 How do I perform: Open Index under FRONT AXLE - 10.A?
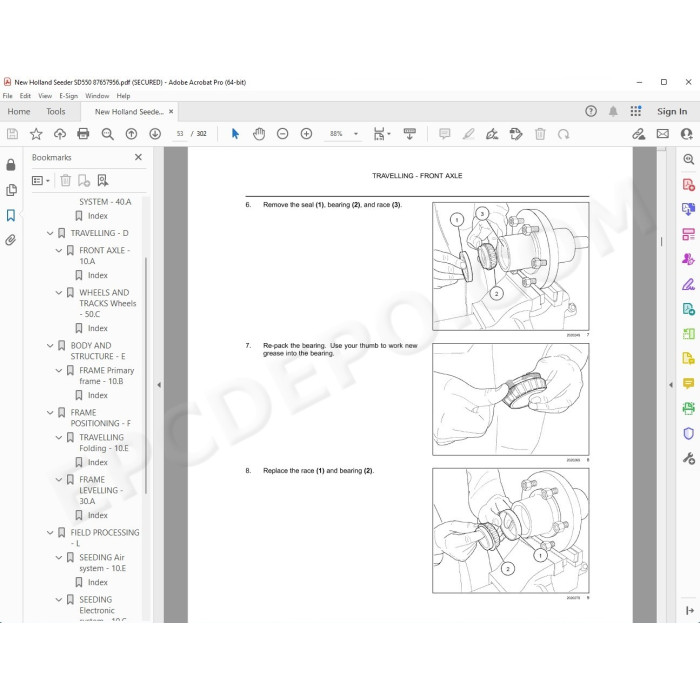[x=97, y=275]
